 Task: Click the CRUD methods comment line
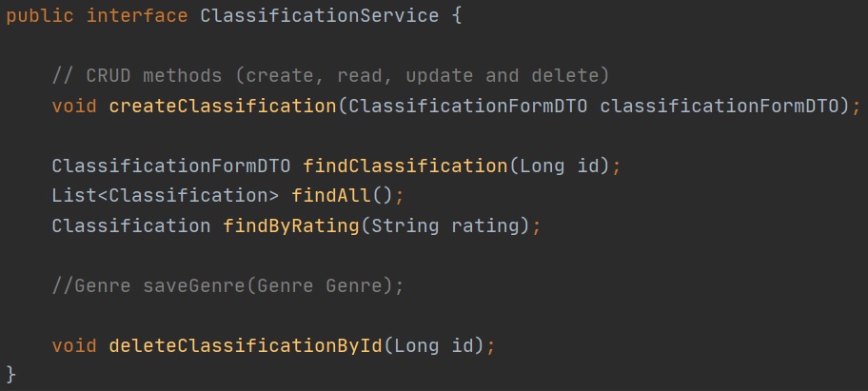click(x=331, y=75)
